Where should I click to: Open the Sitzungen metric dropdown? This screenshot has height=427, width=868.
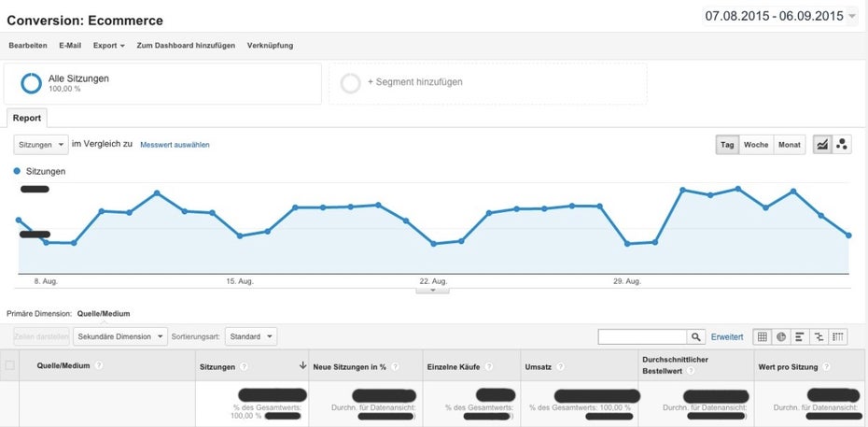tap(41, 145)
